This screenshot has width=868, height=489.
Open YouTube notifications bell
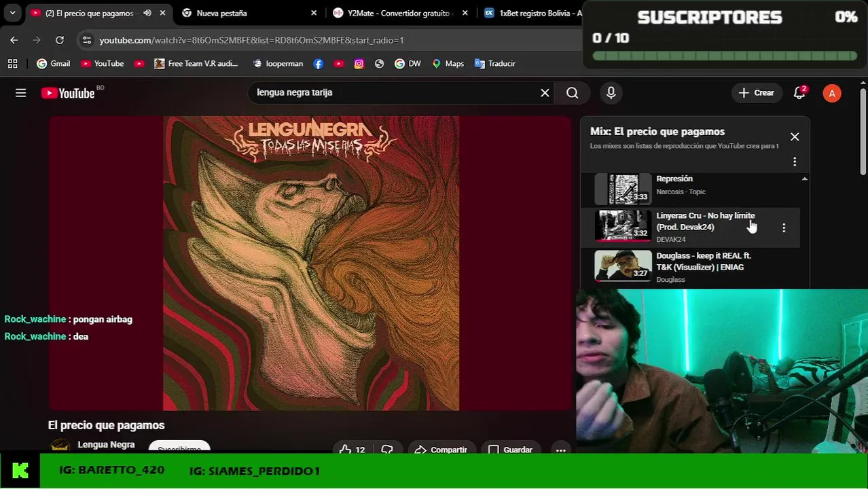pyautogui.click(x=799, y=93)
